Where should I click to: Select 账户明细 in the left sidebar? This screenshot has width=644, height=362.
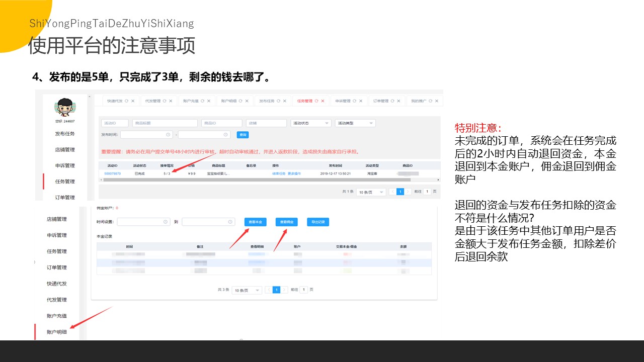pyautogui.click(x=56, y=332)
